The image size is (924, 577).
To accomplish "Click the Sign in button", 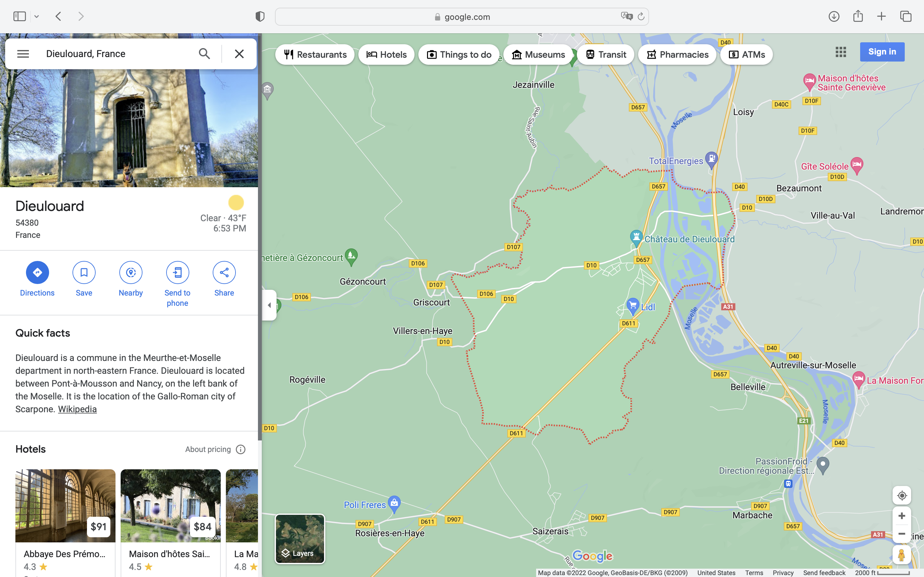I will 882,52.
